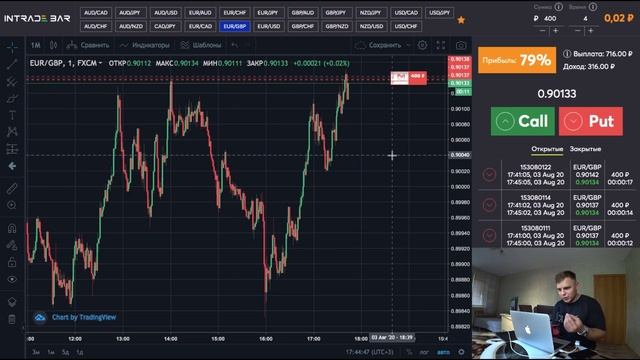
Task: Toggle the лог logarithmic scale
Action: point(424,352)
